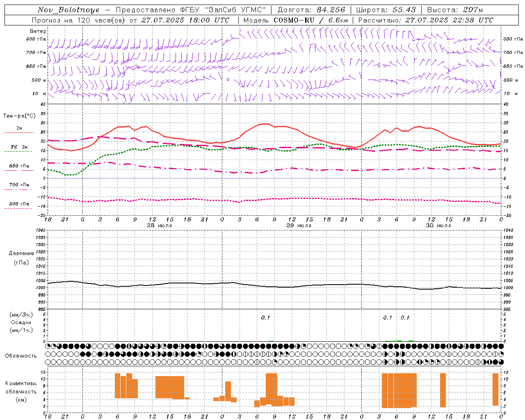This screenshot has height=420, width=525.
Task: Select the Долгота: 84.256 header field
Action: [311, 10]
